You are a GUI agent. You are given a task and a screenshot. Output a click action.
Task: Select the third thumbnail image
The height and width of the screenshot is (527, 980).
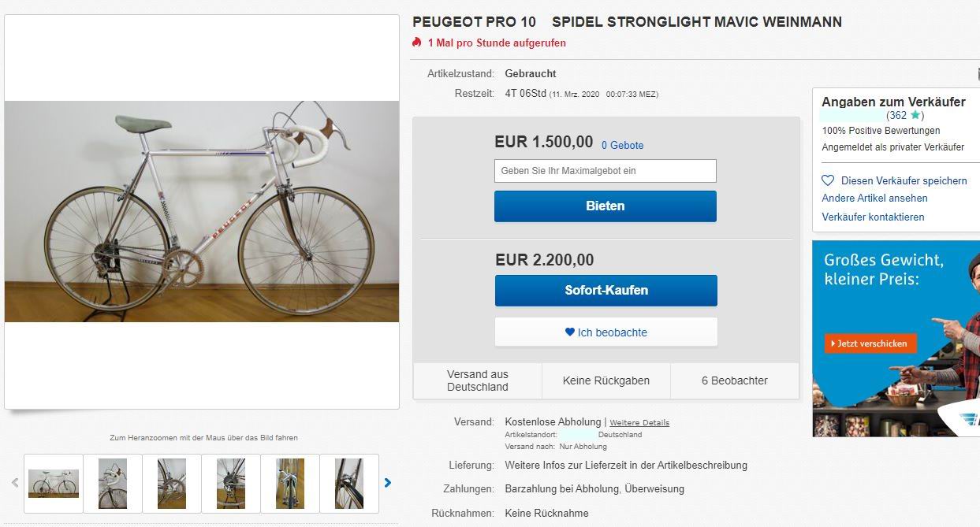(x=172, y=483)
